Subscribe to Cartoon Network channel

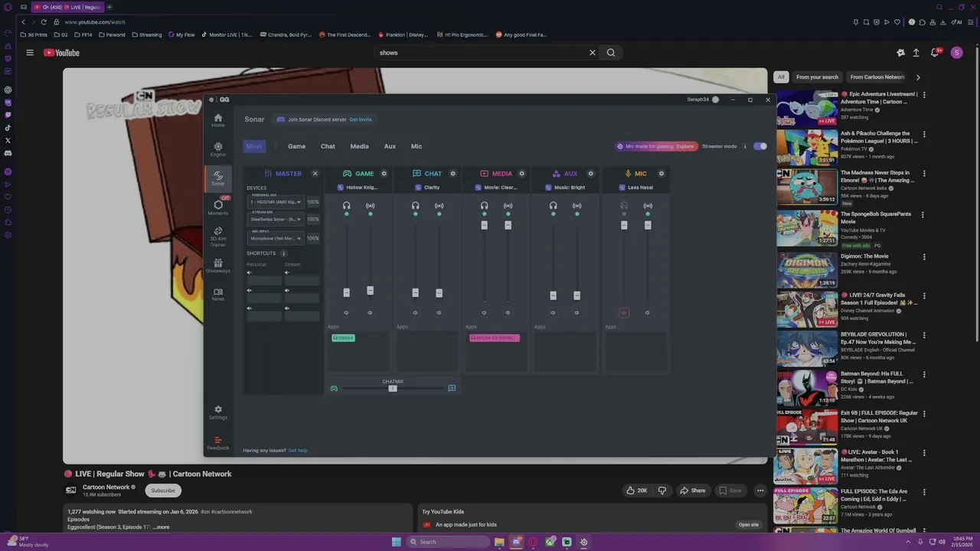[163, 491]
